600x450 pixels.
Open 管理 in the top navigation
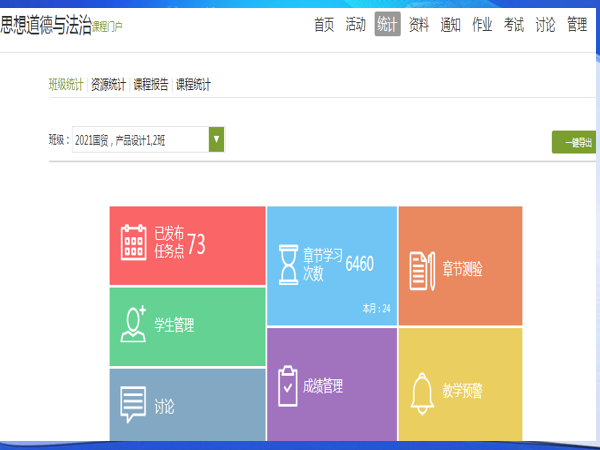coord(577,25)
